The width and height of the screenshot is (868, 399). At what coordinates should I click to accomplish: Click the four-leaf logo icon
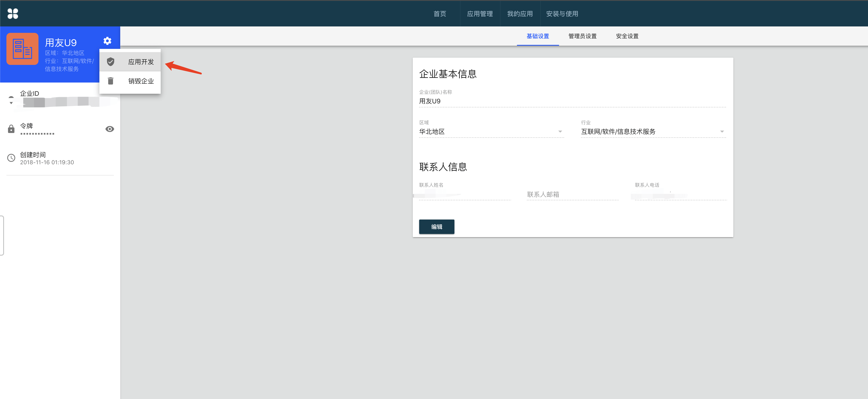coord(13,13)
